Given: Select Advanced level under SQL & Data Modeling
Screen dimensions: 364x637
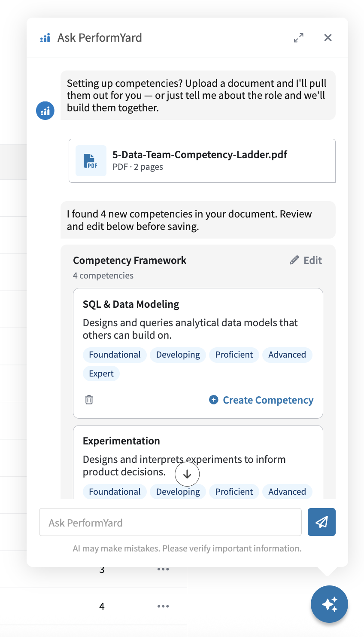Looking at the screenshot, I should pyautogui.click(x=287, y=355).
